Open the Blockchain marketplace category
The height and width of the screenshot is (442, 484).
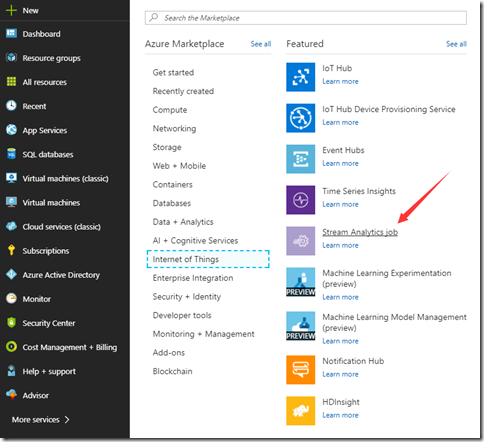pos(172,371)
